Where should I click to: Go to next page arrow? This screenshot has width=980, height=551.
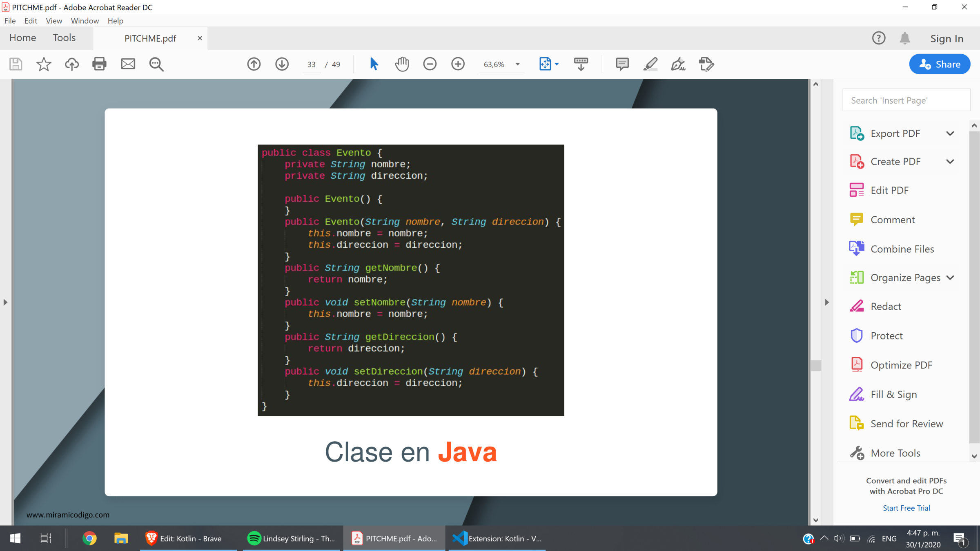click(x=282, y=64)
